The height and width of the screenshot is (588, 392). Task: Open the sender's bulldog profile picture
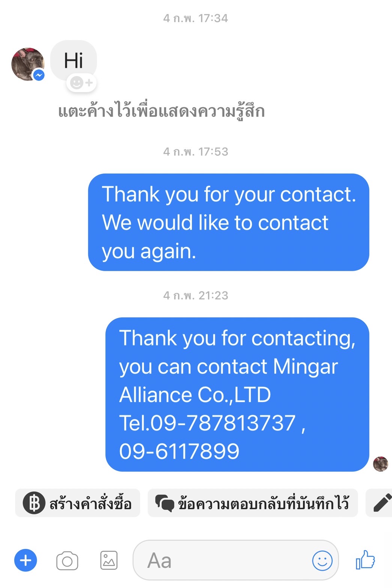click(27, 64)
